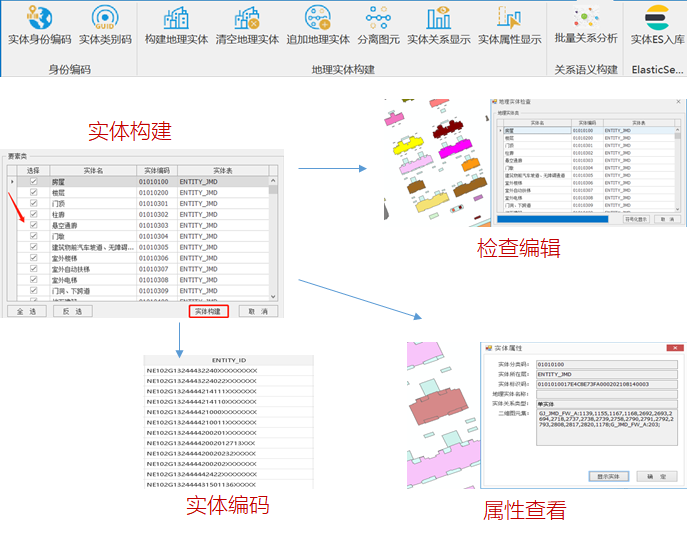The image size is (687, 547).
Task: Uncheck the 房屋 row checkbox
Action: [x=33, y=183]
